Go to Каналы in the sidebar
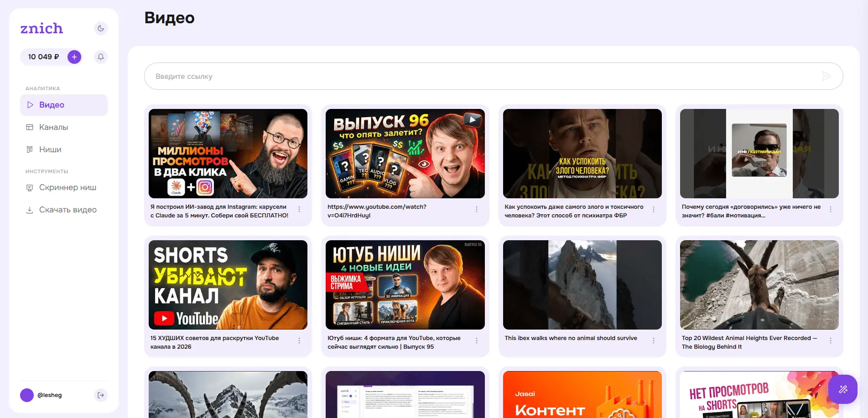Image resolution: width=868 pixels, height=418 pixels. [53, 127]
